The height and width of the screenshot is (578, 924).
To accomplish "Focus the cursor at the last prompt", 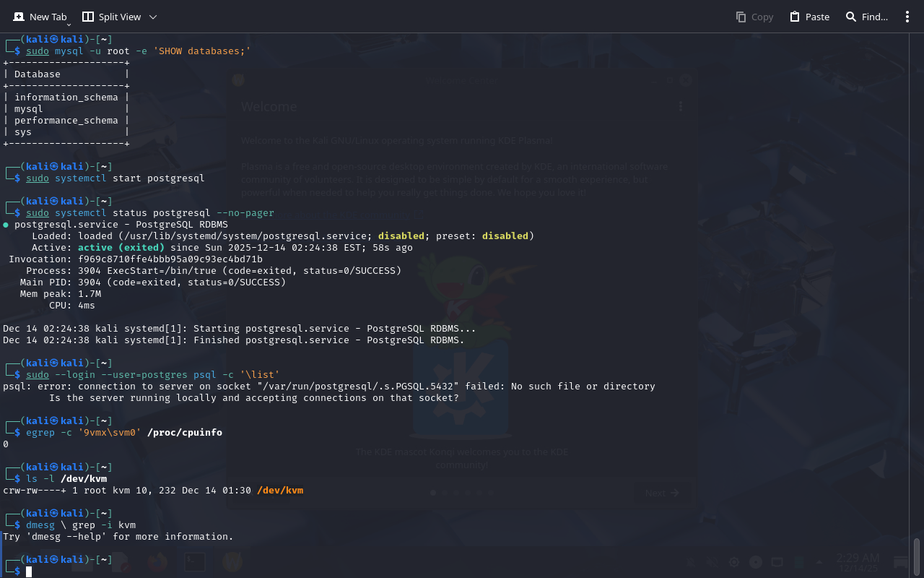I will click(x=29, y=571).
